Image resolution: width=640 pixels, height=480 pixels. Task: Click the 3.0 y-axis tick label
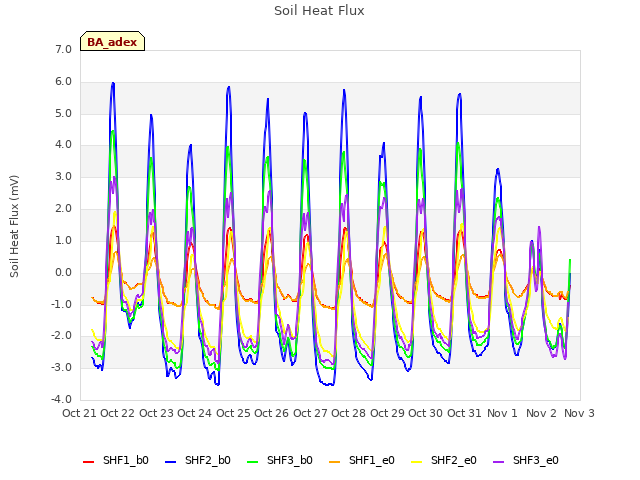coord(63,177)
